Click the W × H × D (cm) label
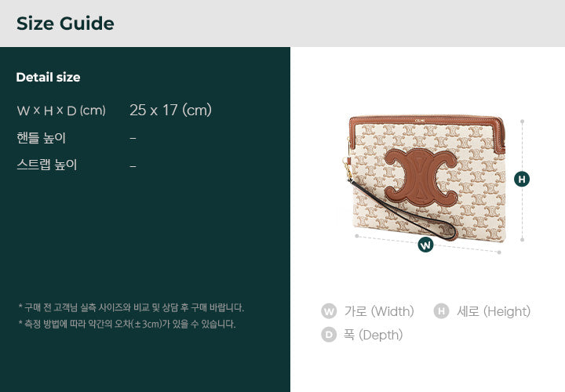565x392 pixels. pyautogui.click(x=61, y=111)
